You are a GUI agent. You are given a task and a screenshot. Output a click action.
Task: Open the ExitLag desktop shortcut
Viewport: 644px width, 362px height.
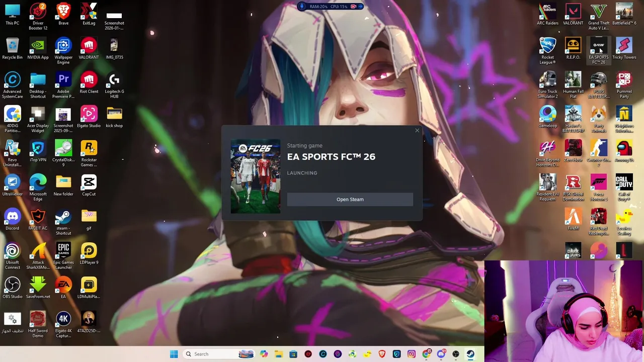[89, 15]
